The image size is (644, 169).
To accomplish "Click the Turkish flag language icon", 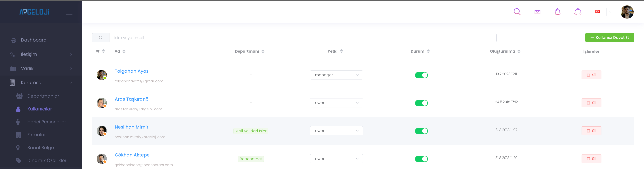I will point(597,11).
